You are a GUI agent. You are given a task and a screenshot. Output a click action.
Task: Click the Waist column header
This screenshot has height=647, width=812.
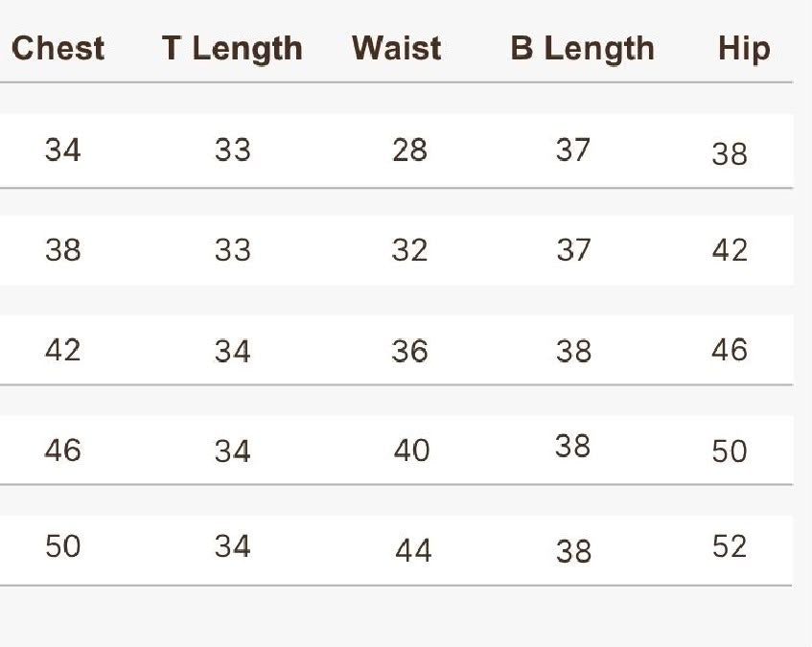tap(397, 49)
